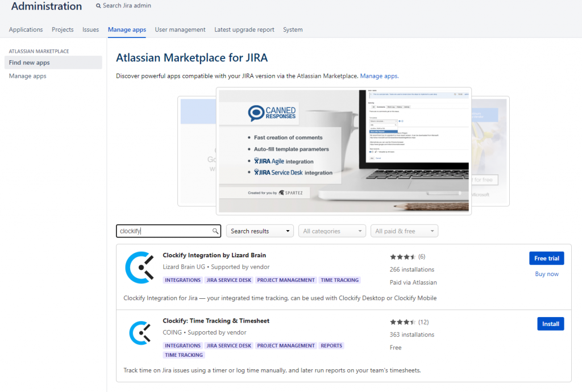Click the magnifying glass in the clockify search box
Viewport: 582px width, 392px height.
coord(214,231)
